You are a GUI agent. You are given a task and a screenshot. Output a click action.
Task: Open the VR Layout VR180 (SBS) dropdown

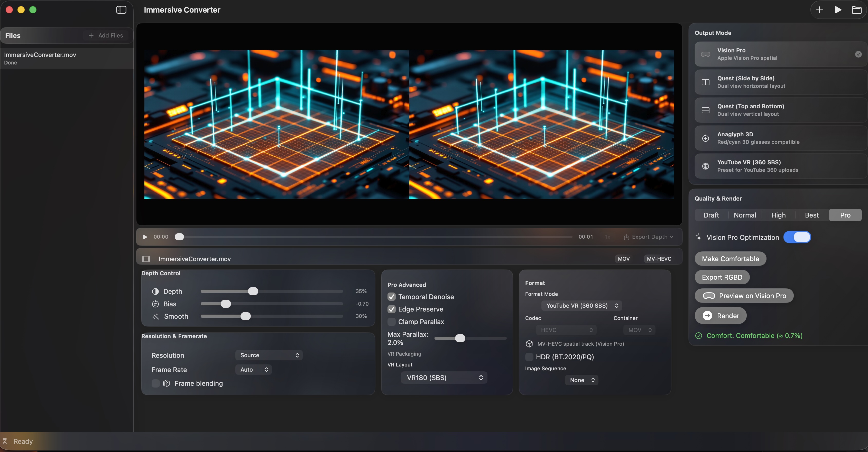click(x=444, y=378)
